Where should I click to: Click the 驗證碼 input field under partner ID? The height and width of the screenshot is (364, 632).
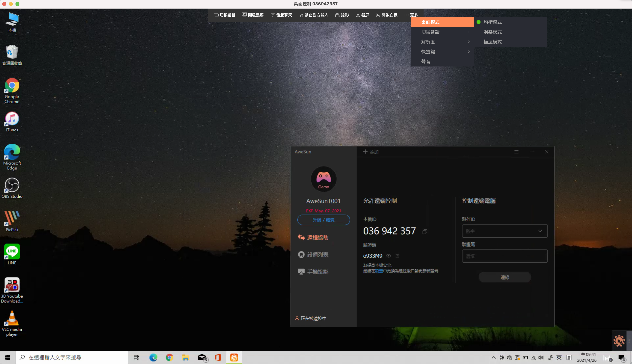pos(504,256)
